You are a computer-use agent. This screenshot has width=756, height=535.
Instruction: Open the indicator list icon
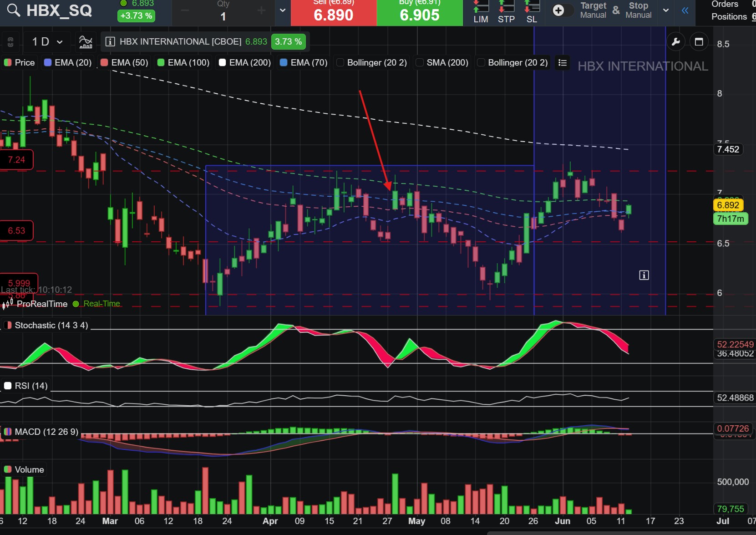point(563,62)
